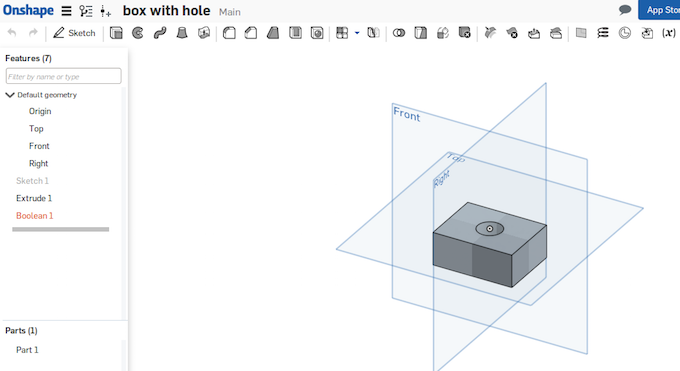Select the Chamfer tool

251,33
